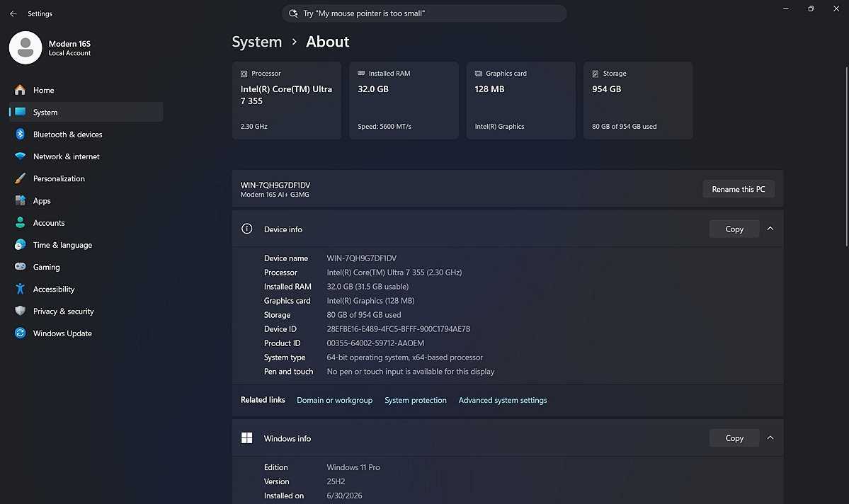The height and width of the screenshot is (504, 849).
Task: Collapse the Windows info section
Action: pyautogui.click(x=770, y=438)
